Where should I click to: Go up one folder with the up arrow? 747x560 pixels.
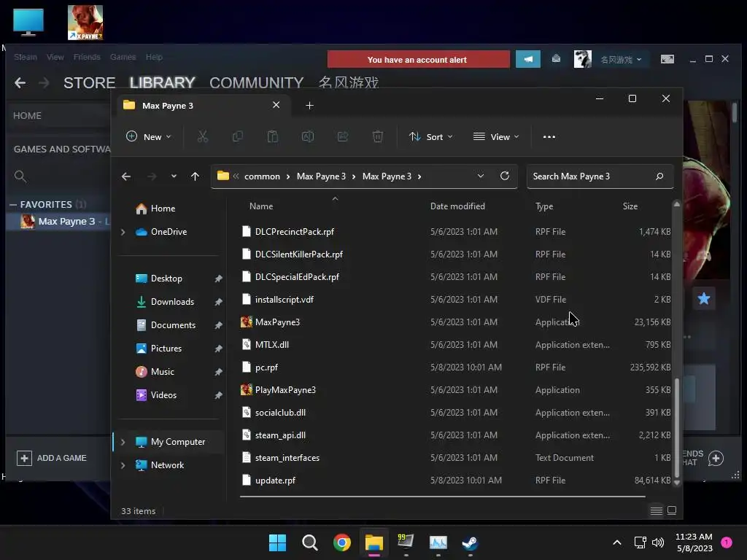pos(195,176)
